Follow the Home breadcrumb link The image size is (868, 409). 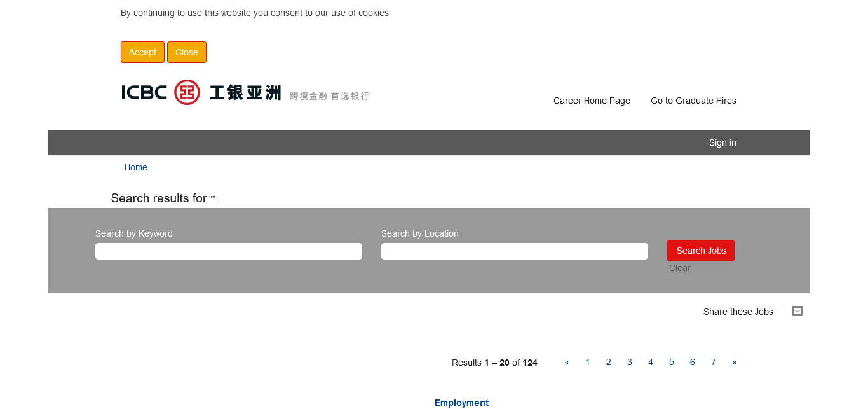coord(136,167)
